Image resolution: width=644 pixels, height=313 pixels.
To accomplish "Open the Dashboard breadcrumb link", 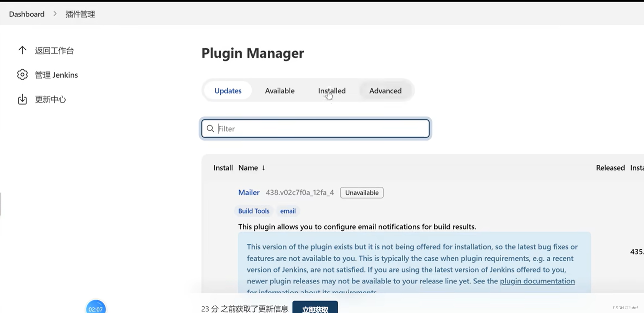I will [x=27, y=14].
